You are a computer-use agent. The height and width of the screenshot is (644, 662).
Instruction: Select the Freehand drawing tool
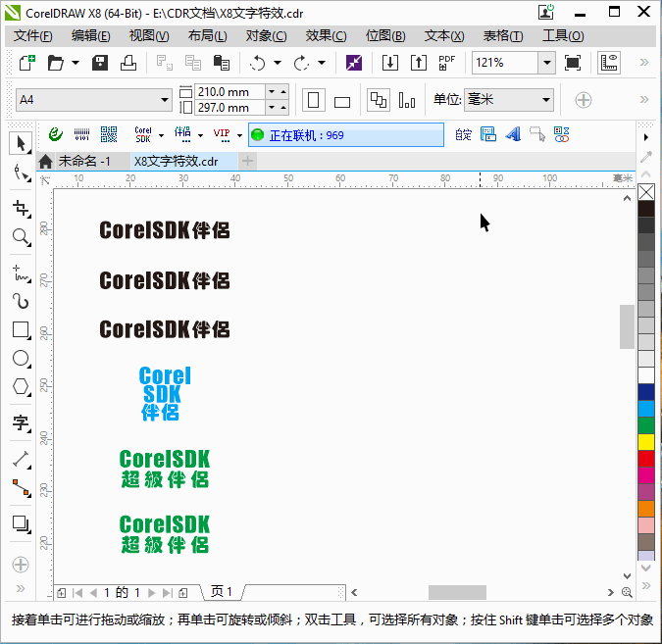click(x=22, y=273)
